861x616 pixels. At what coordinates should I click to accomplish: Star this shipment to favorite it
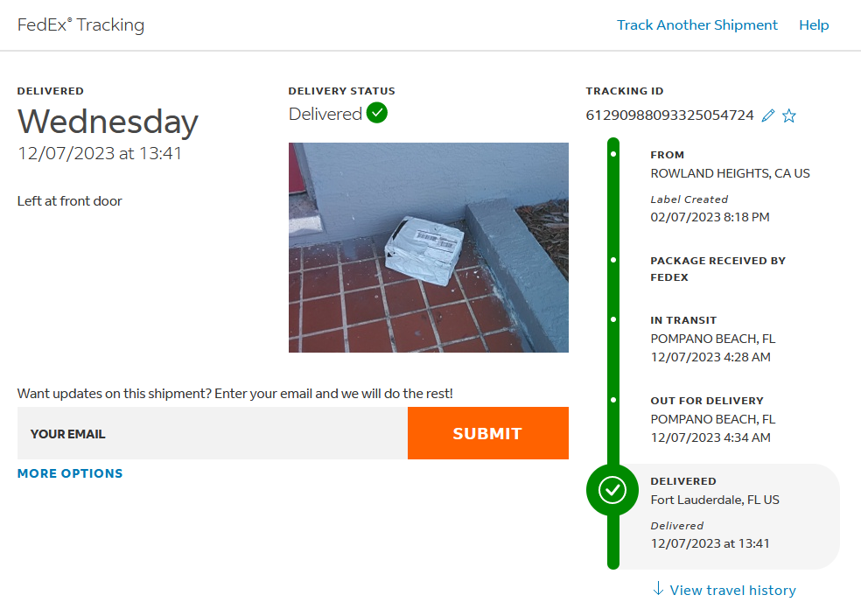[x=789, y=115]
